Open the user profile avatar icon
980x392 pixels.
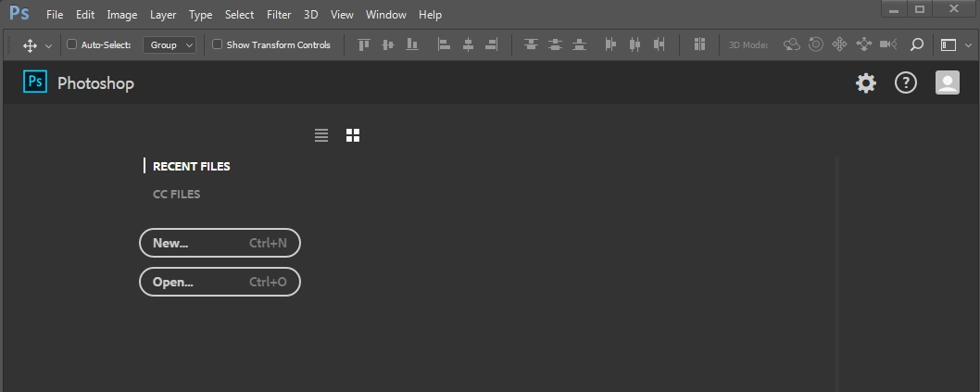(947, 82)
